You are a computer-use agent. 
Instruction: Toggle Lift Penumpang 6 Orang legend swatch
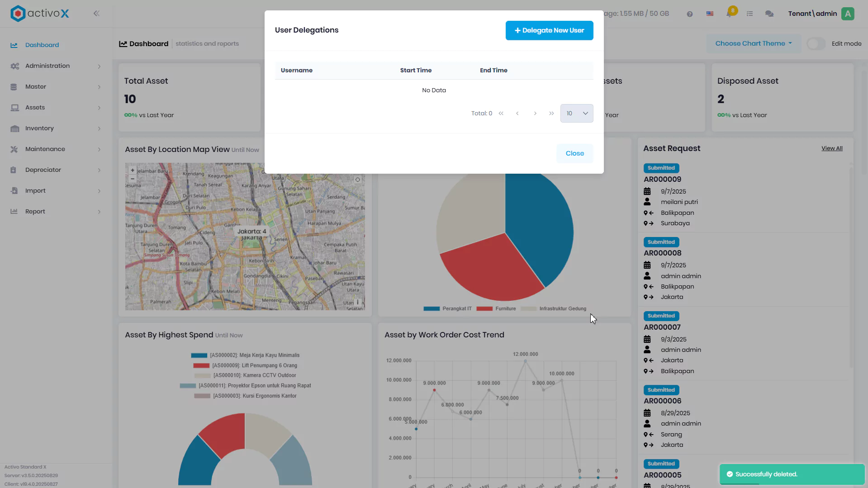coord(201,366)
